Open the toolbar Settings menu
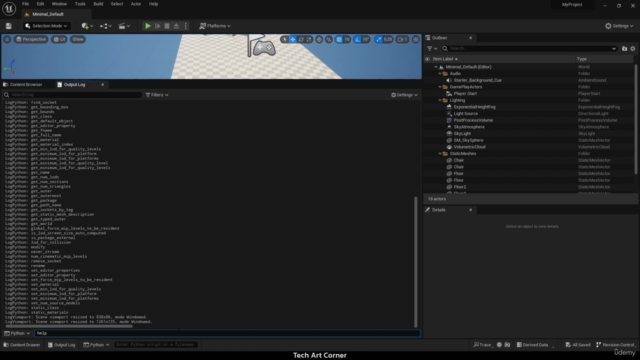This screenshot has height=360, width=640. pos(619,26)
